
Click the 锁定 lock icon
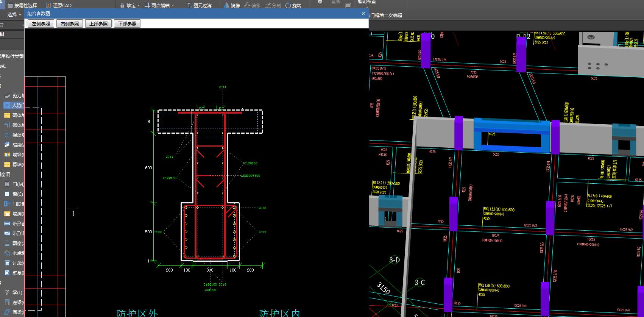(122, 5)
